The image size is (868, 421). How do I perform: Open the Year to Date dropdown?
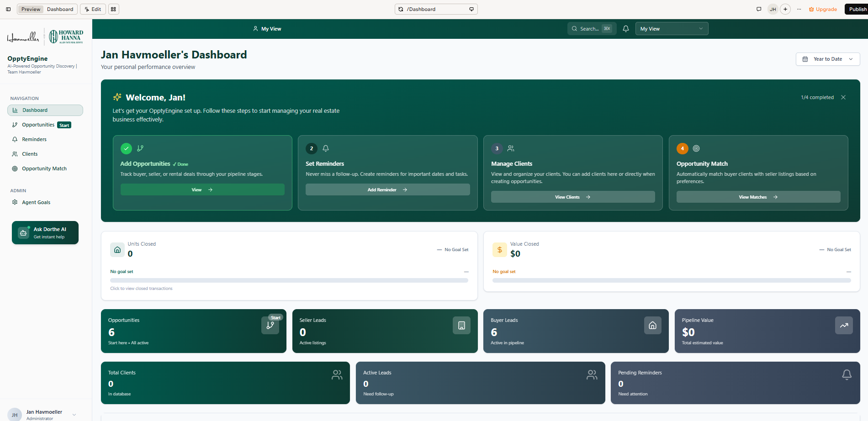click(x=828, y=59)
